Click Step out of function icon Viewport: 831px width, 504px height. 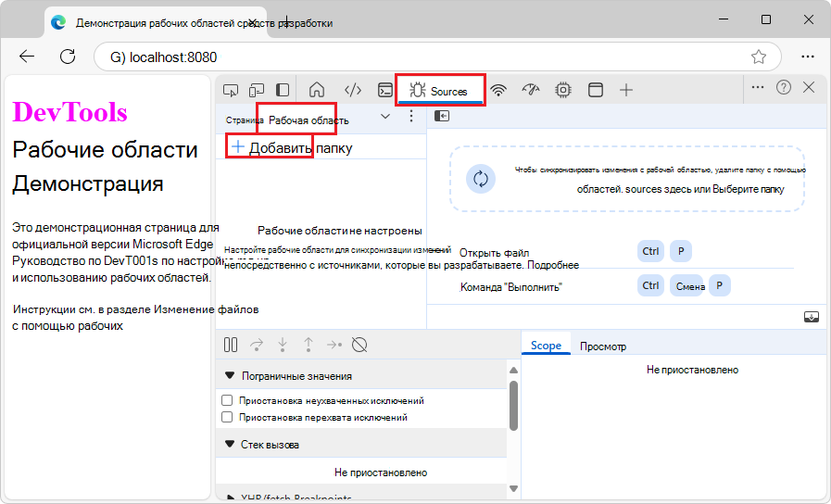tap(308, 345)
